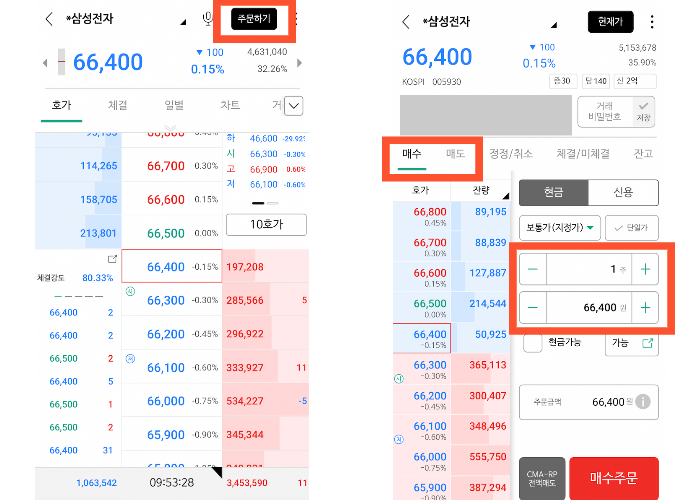The image size is (700, 500).
Task: Tap the previous stock left arrow beside 66,400
Action: pyautogui.click(x=45, y=63)
